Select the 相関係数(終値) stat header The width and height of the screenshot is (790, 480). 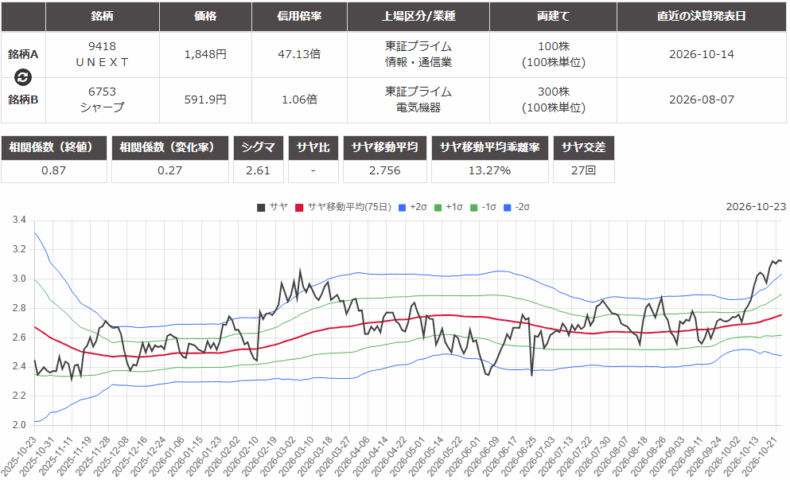point(54,148)
